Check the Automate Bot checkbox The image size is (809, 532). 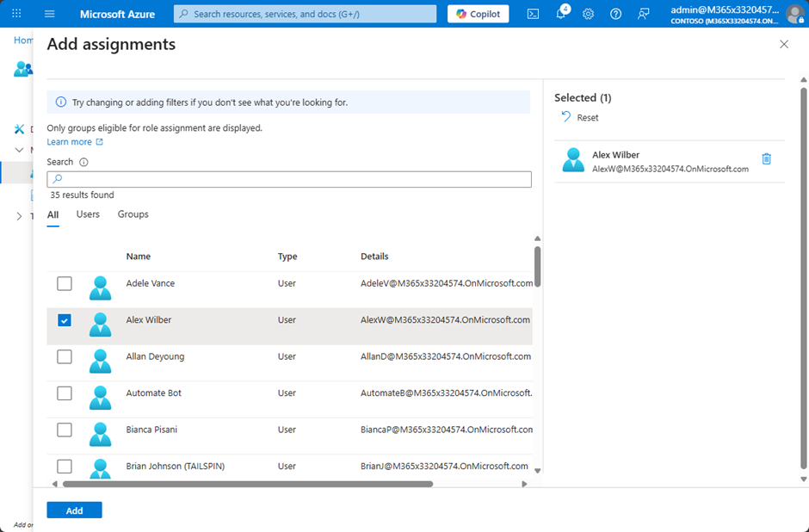click(65, 393)
